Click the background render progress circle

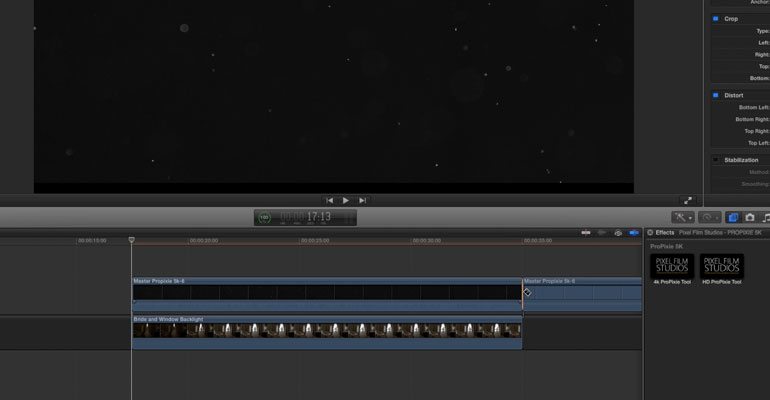click(264, 217)
